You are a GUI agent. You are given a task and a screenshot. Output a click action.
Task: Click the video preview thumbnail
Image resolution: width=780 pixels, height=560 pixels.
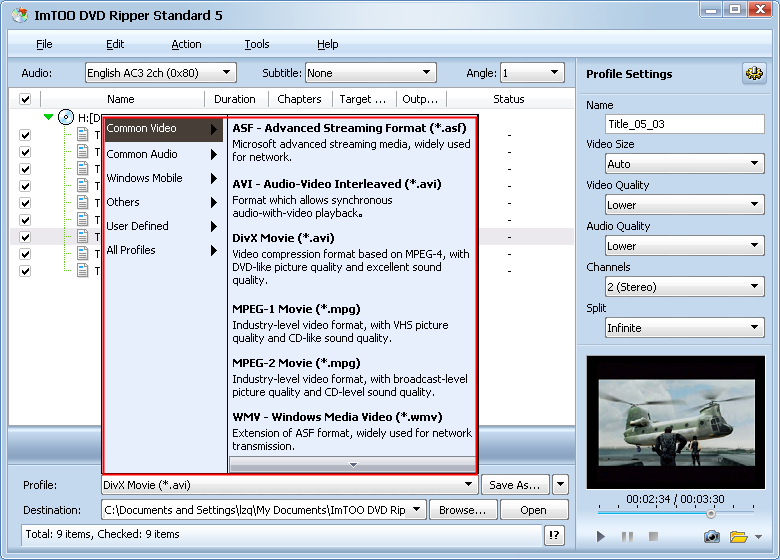[x=676, y=422]
